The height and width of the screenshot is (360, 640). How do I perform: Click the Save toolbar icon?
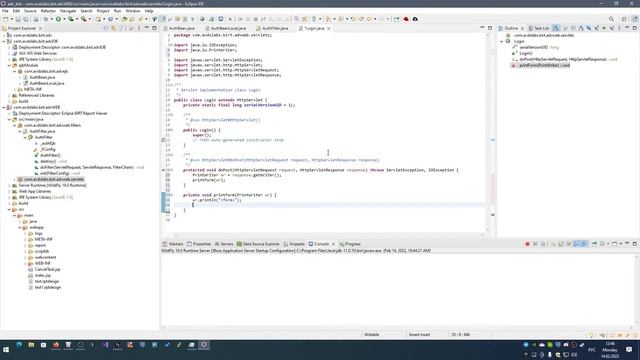18,19
